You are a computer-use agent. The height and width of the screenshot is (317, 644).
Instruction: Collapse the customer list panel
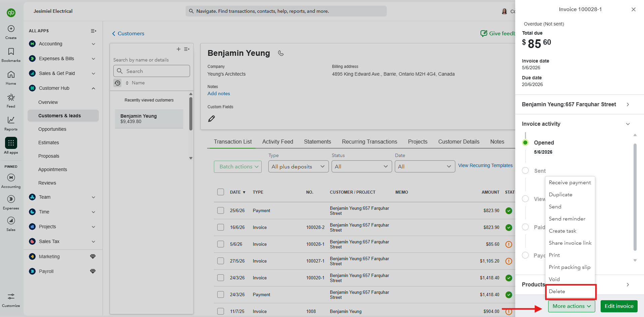(187, 49)
